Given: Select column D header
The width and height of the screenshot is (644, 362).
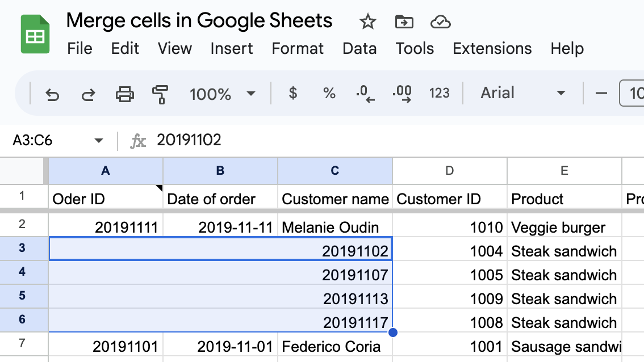Looking at the screenshot, I should coord(449,171).
